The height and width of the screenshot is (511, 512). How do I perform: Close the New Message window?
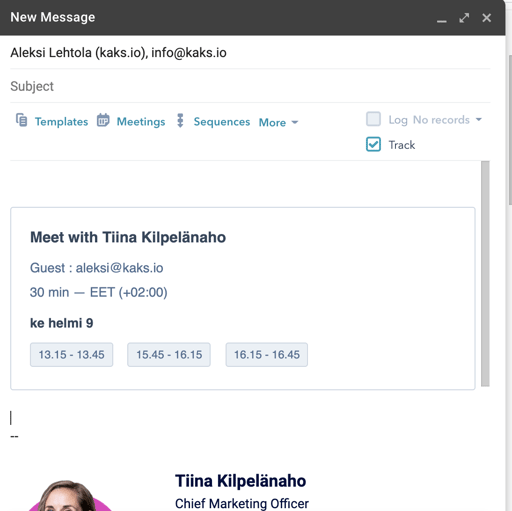coord(486,18)
